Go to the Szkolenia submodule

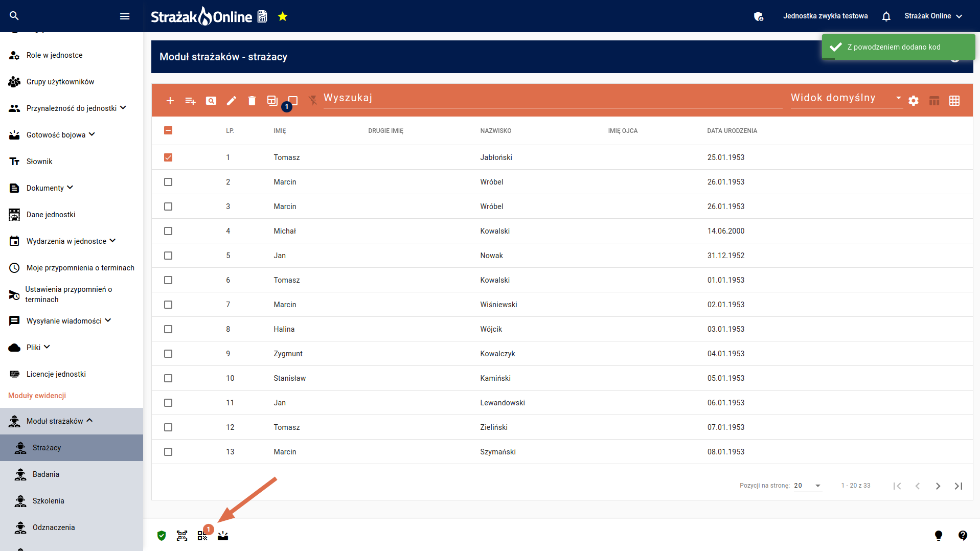(x=72, y=501)
